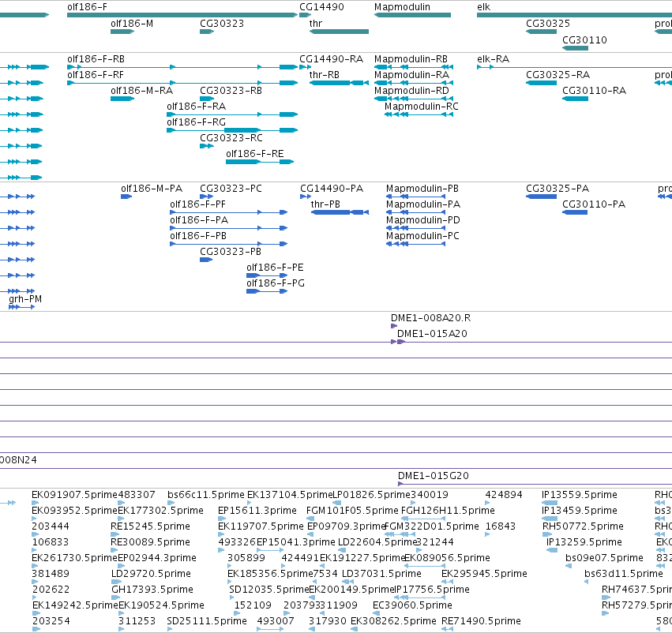This screenshot has height=633, width=672.
Task: Click the olf186-F gene label
Action: point(87,7)
